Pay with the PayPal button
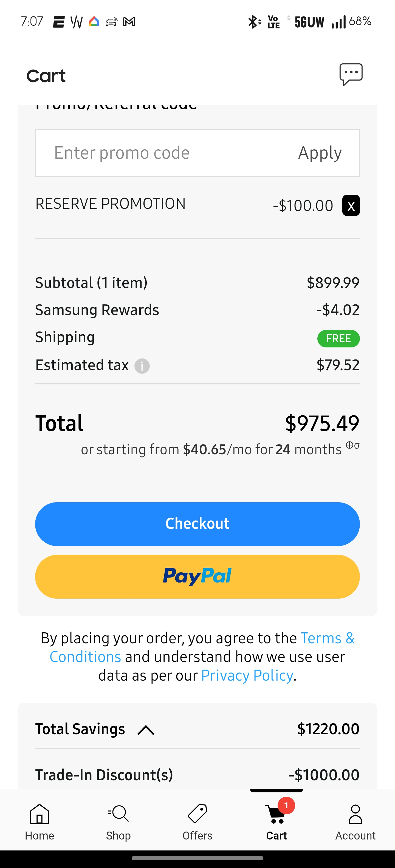This screenshot has width=395, height=868. [x=197, y=576]
